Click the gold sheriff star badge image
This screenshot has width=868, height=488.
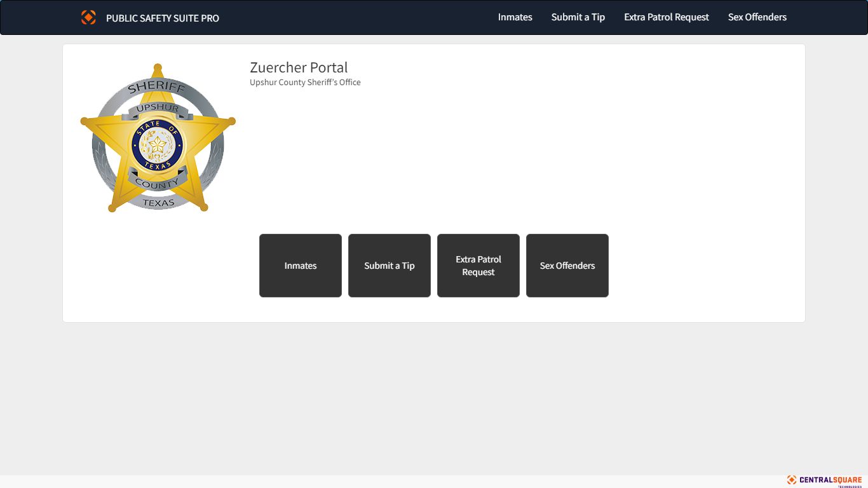click(158, 138)
